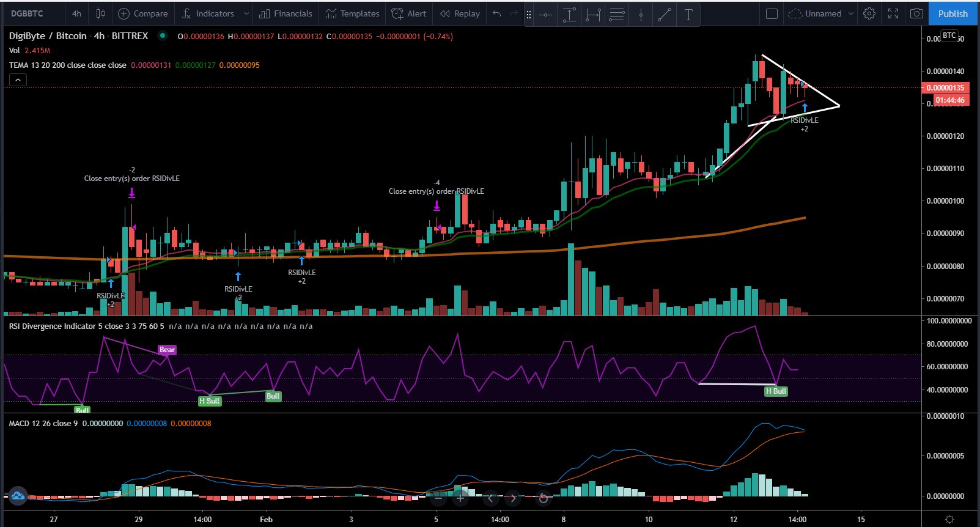
Task: Open indicator Templates
Action: (352, 13)
